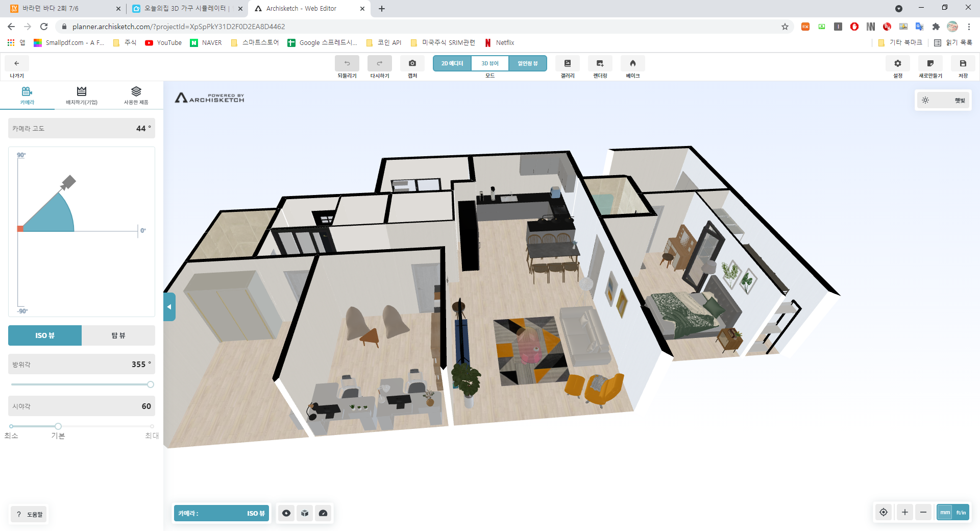Open the 갤러리 gallery icon
This screenshot has height=531, width=980.
click(x=568, y=63)
